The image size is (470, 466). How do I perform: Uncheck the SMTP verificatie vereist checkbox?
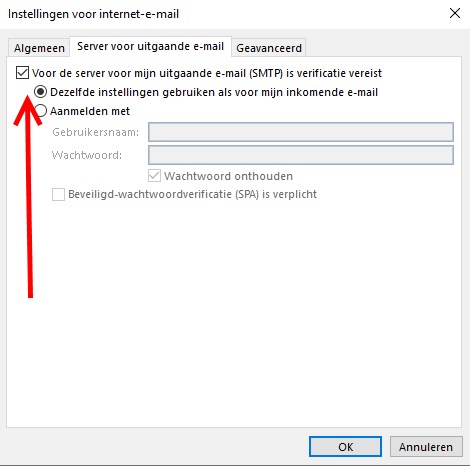(x=22, y=73)
